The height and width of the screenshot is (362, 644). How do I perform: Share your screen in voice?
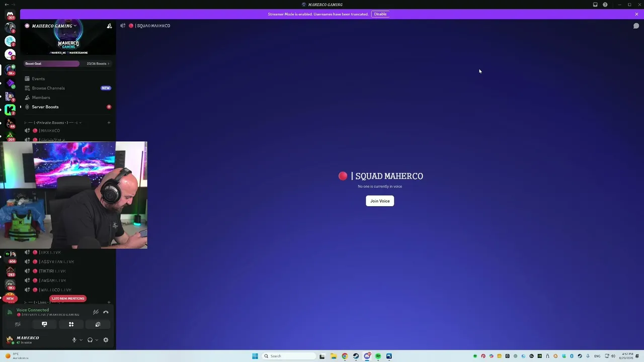(x=44, y=324)
